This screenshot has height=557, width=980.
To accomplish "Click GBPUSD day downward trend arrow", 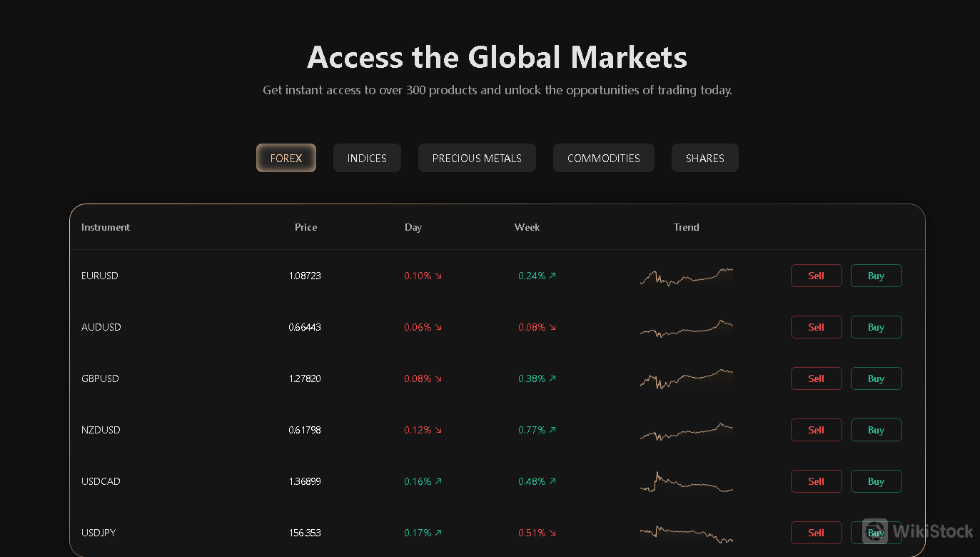I will (440, 378).
